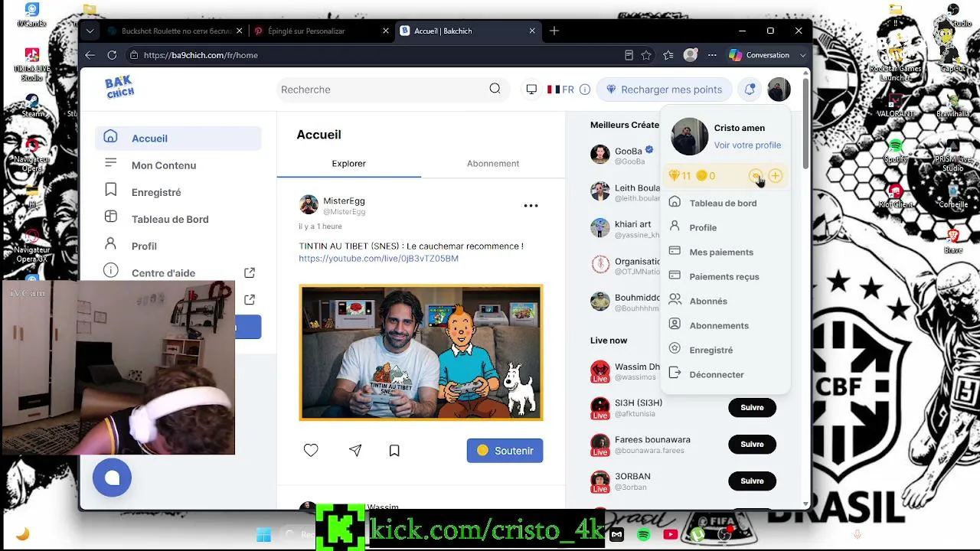Open Steam from the desktop
Viewport: 980px width, 551px height.
click(x=32, y=106)
